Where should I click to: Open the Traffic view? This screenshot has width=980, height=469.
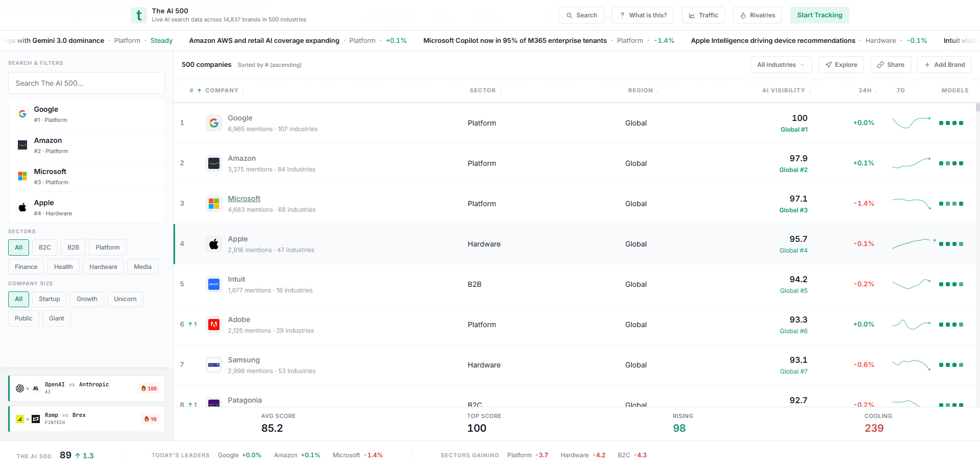pyautogui.click(x=703, y=15)
